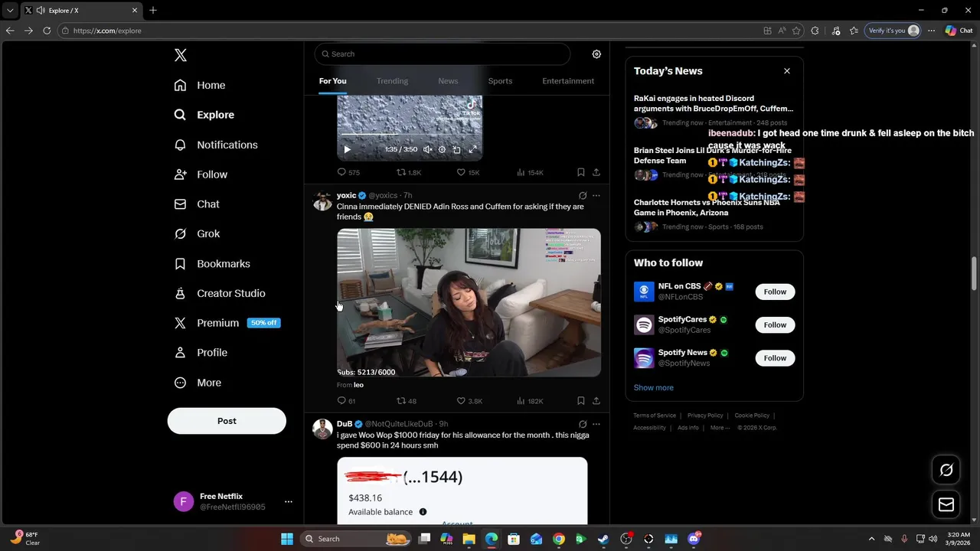Open the 'From leo' source link

pos(350,385)
